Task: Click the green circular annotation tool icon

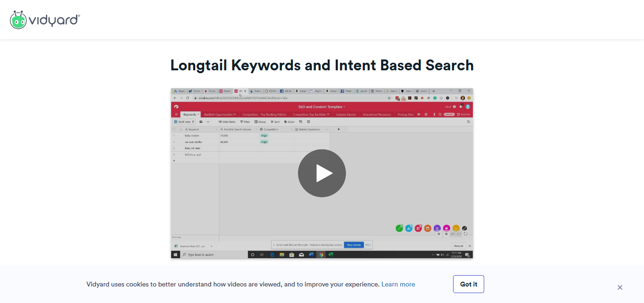Action: pos(399,228)
